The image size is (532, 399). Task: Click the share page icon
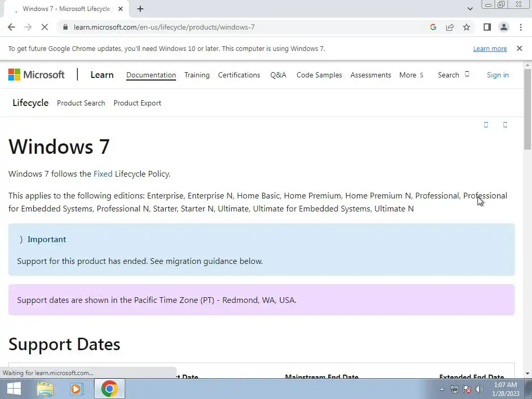coord(450,27)
